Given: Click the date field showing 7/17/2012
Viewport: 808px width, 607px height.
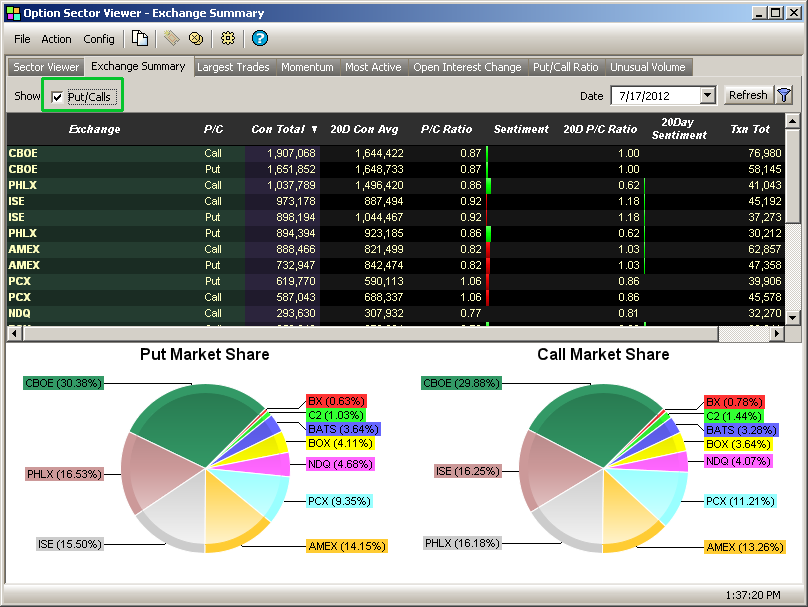Looking at the screenshot, I should [x=655, y=96].
